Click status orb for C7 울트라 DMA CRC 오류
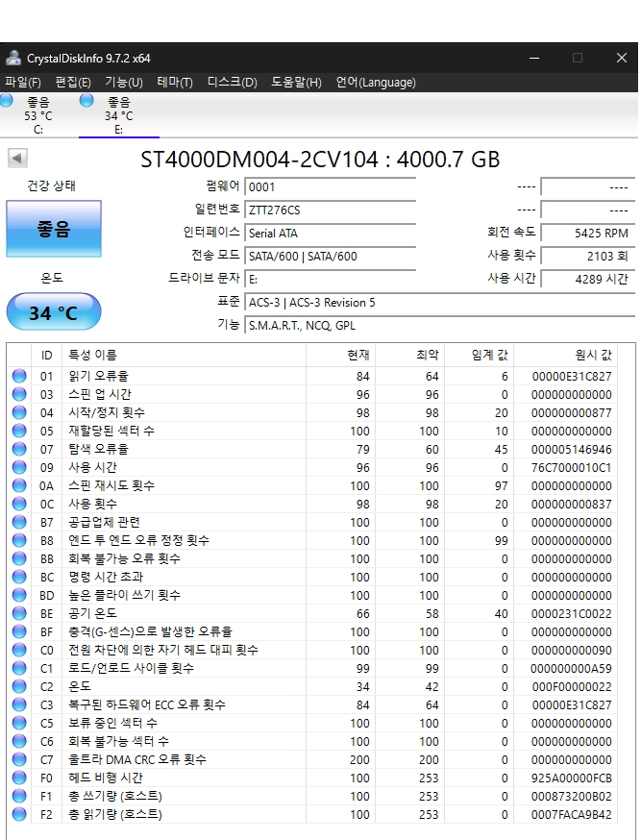 pyautogui.click(x=19, y=759)
